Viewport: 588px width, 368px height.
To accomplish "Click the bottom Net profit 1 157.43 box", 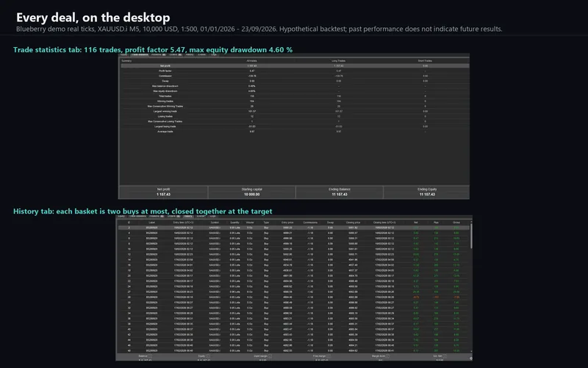I will click(x=163, y=192).
